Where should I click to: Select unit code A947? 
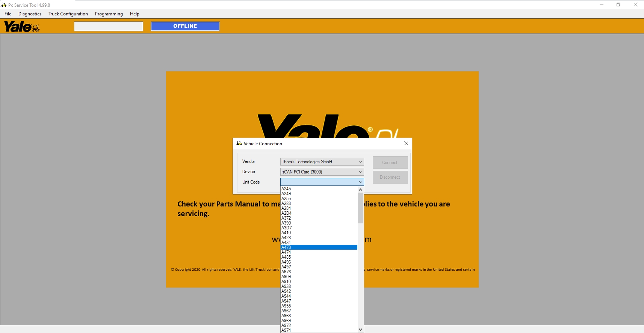point(319,301)
